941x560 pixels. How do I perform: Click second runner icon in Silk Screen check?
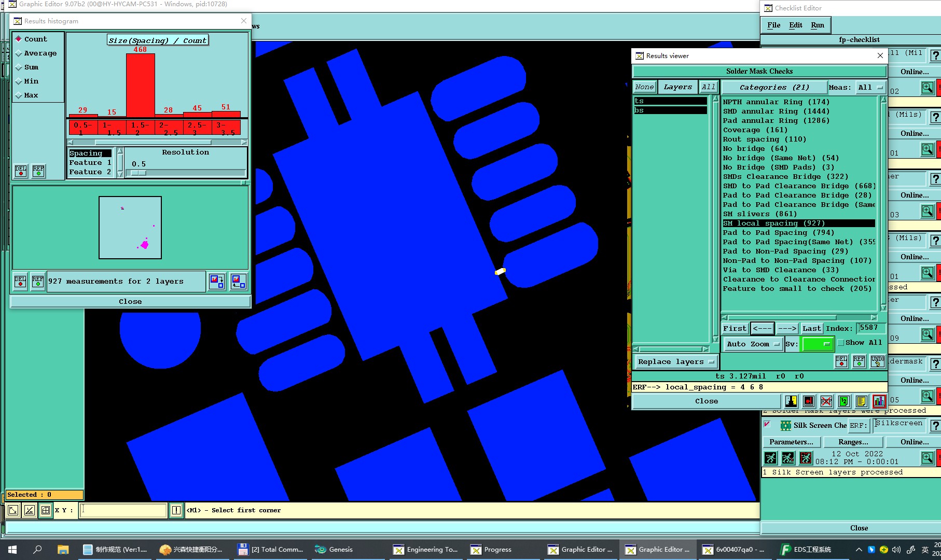(x=788, y=458)
